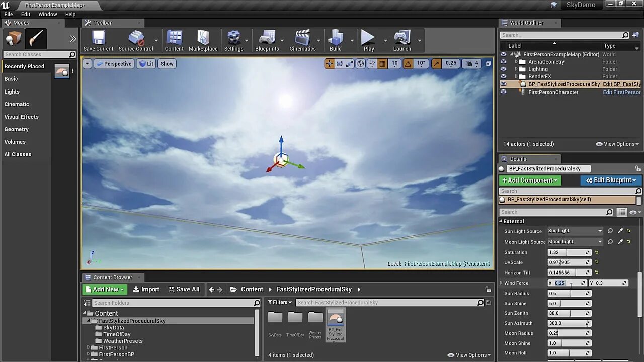The width and height of the screenshot is (644, 362).
Task: Select the rotate gizmo tool in viewport
Action: tap(340, 63)
